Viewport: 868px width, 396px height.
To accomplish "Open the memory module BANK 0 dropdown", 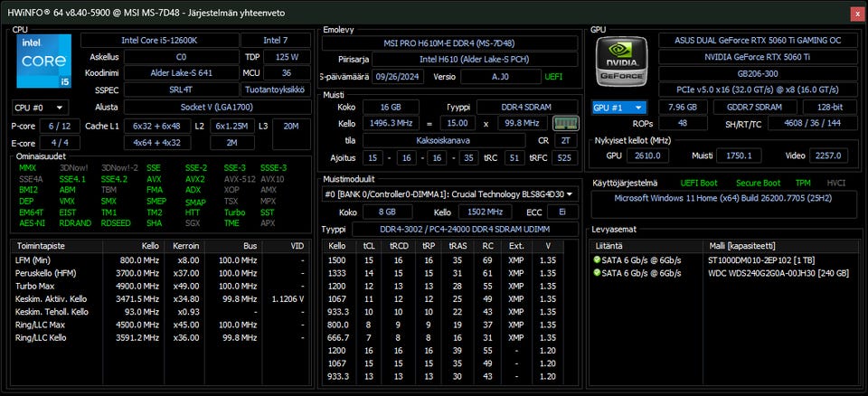I will [450, 194].
